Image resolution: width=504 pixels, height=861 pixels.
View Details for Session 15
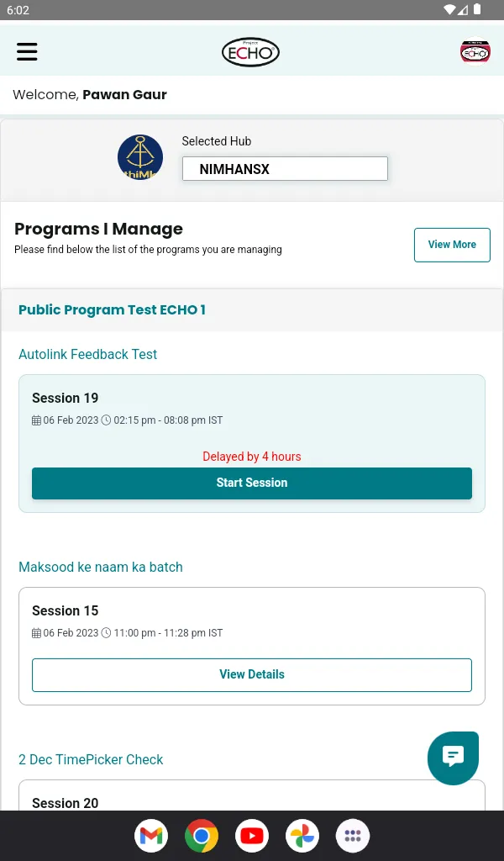pyautogui.click(x=252, y=674)
